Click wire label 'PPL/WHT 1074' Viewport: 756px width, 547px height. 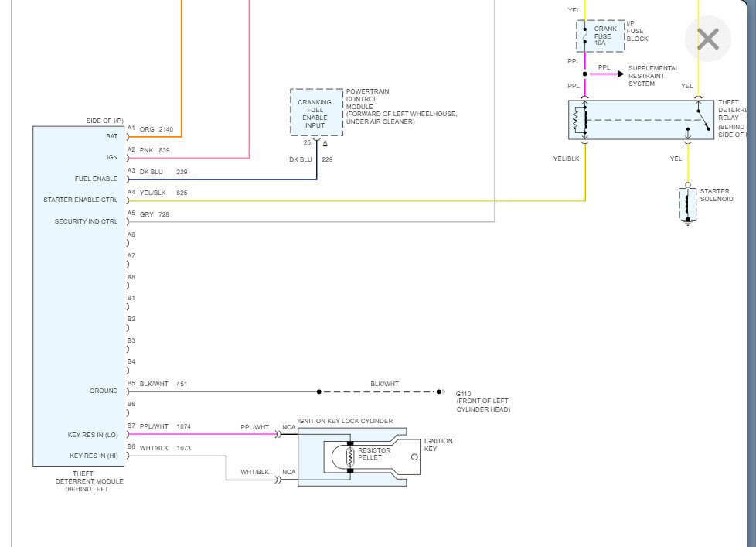tap(165, 426)
